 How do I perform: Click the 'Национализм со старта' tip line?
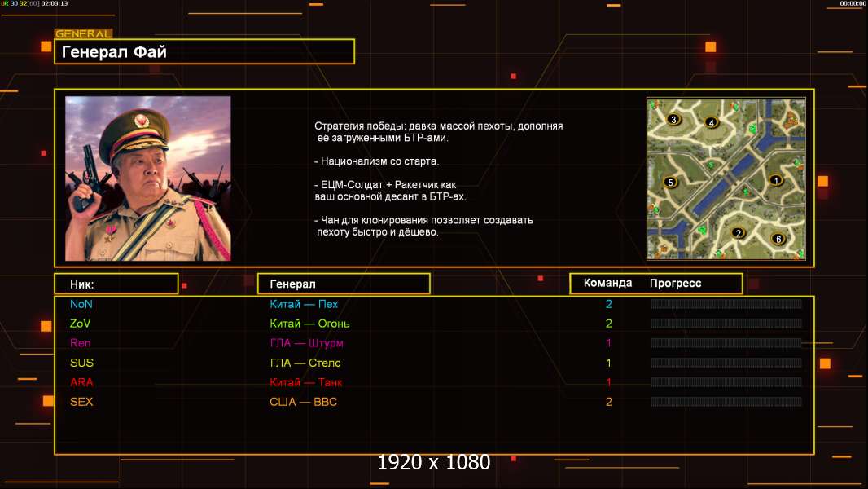click(376, 161)
